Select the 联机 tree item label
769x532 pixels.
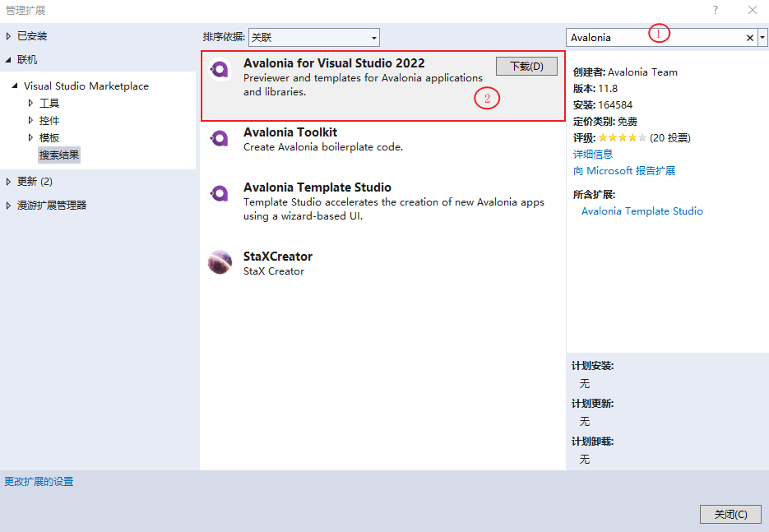click(x=27, y=60)
